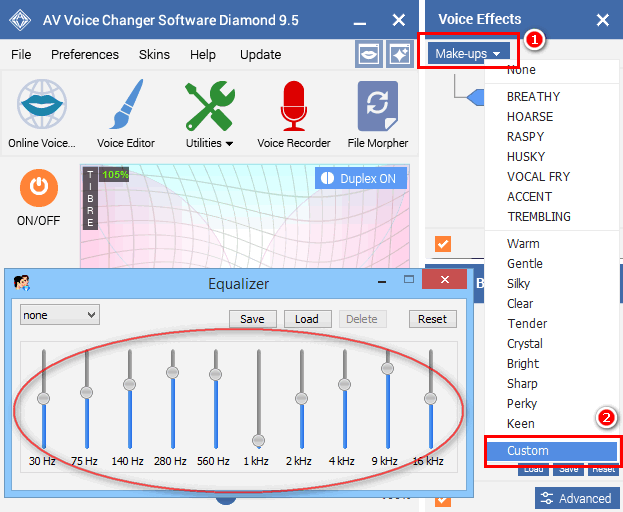The image size is (623, 512).
Task: Click the 16 kHz slider handle
Action: pos(430,398)
